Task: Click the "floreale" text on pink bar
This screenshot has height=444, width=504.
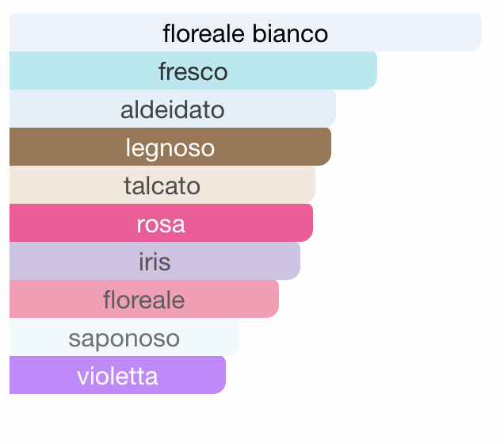Action: point(144,300)
